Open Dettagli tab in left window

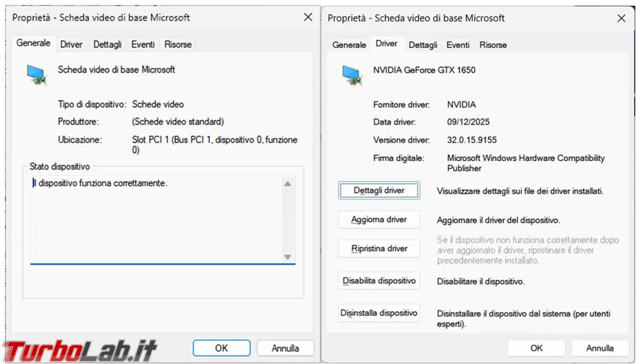click(x=107, y=45)
